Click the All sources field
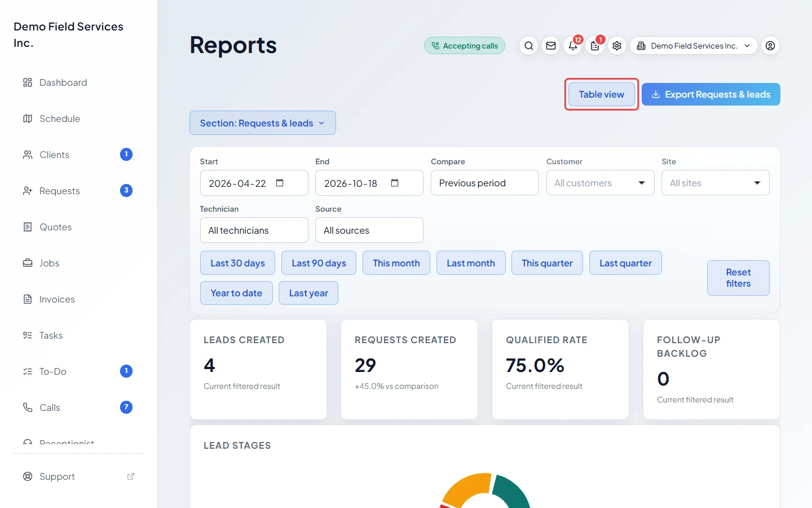 (x=369, y=230)
